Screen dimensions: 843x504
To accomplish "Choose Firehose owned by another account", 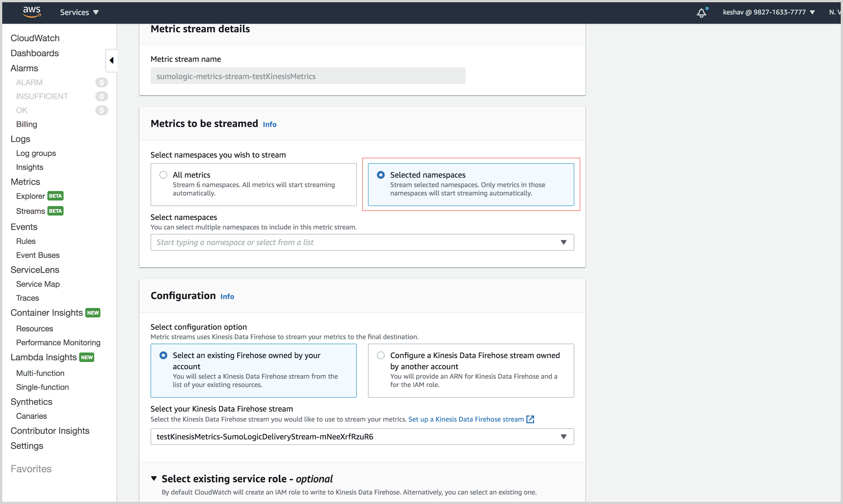I will click(x=381, y=355).
